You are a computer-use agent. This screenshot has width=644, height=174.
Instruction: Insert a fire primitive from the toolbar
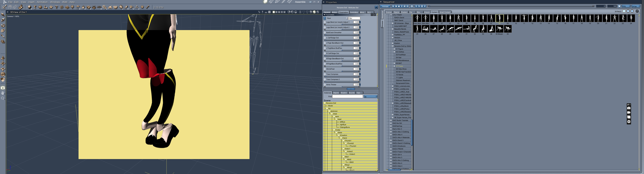(x=83, y=7)
